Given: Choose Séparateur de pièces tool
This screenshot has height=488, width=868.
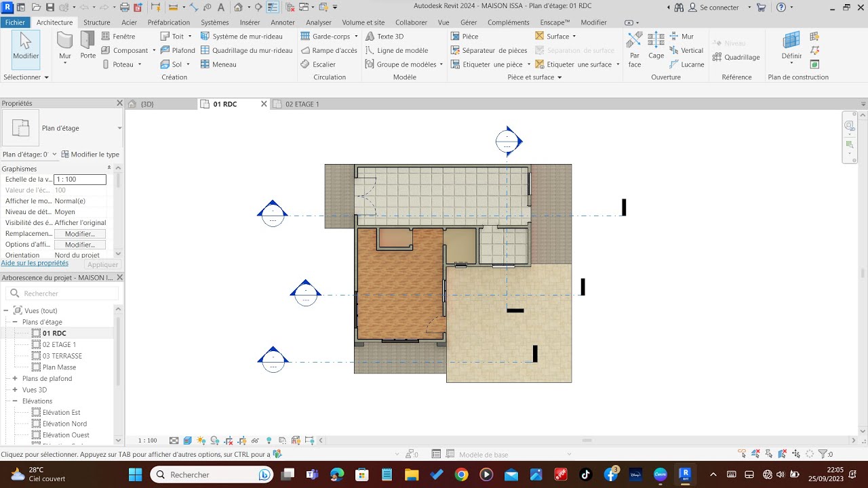Looking at the screenshot, I should (489, 50).
